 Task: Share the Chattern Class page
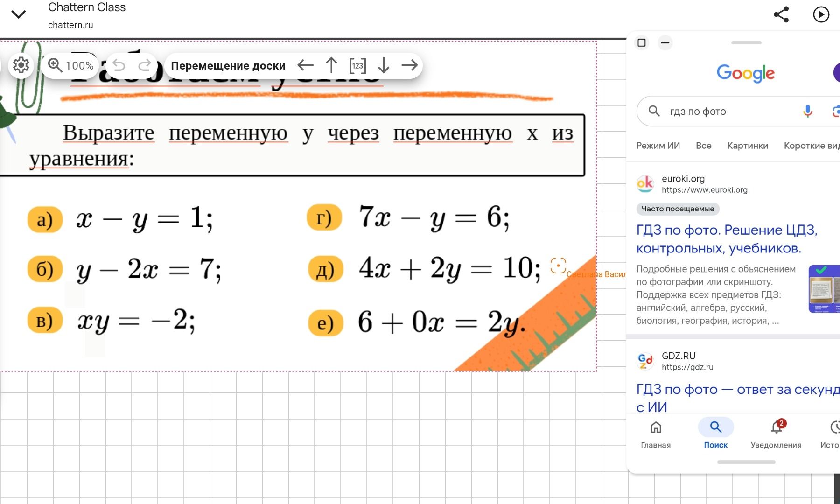click(781, 14)
